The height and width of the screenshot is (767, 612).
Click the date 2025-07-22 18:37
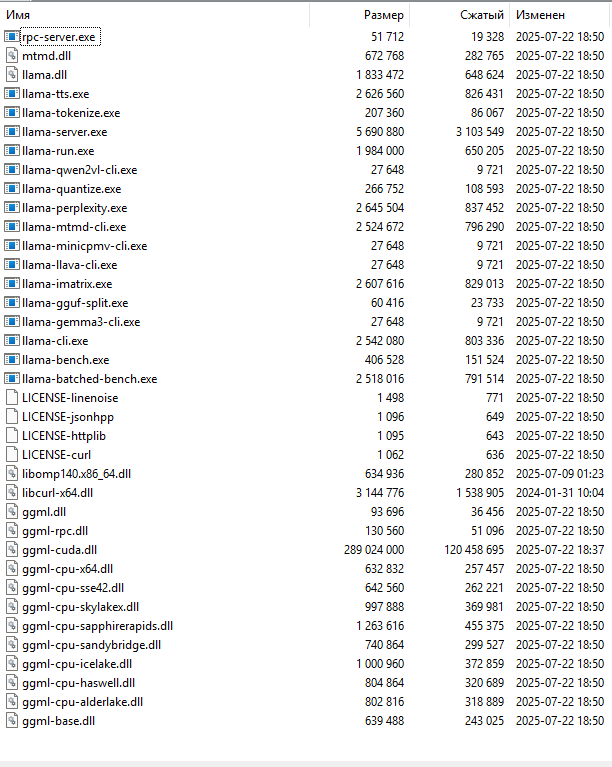(x=560, y=550)
